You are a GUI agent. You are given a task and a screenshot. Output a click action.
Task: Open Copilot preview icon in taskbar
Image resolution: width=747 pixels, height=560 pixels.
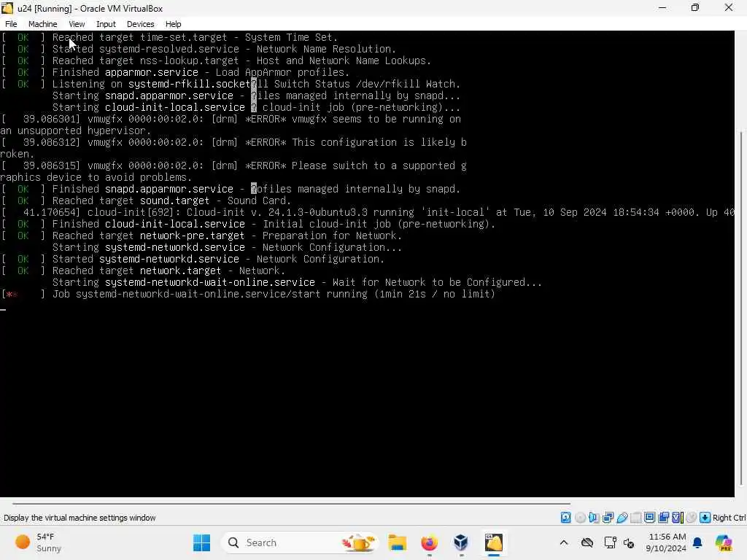pyautogui.click(x=724, y=542)
